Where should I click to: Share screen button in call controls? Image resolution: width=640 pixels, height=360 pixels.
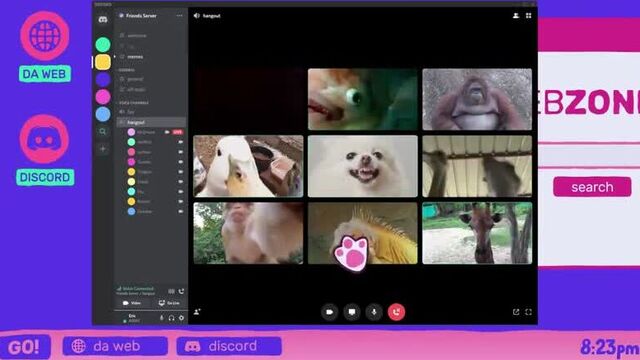(352, 312)
